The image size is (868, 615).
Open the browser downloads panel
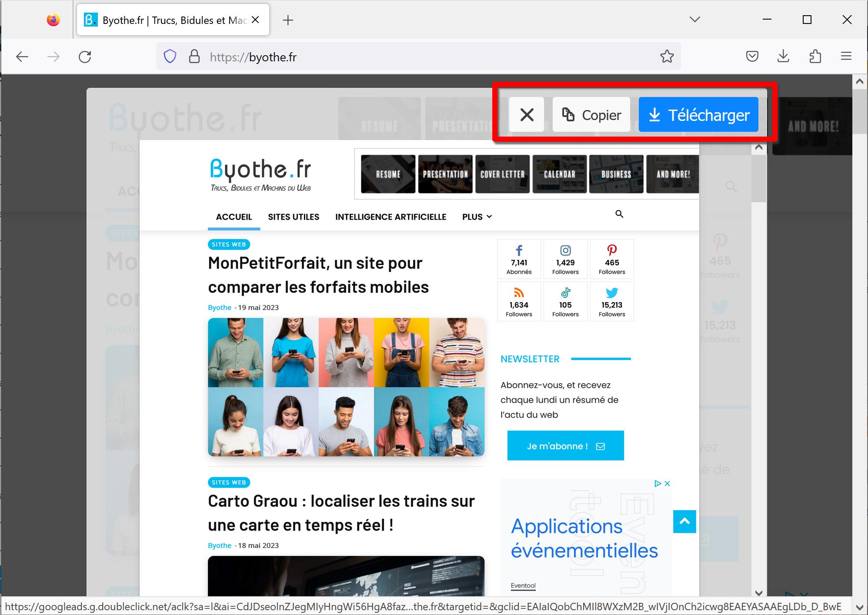tap(784, 56)
